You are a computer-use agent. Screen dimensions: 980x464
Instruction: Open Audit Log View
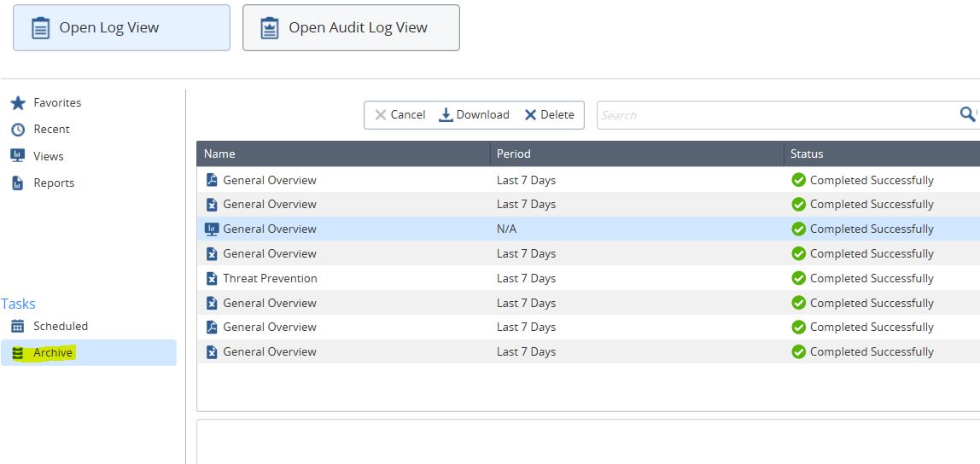coord(351,28)
